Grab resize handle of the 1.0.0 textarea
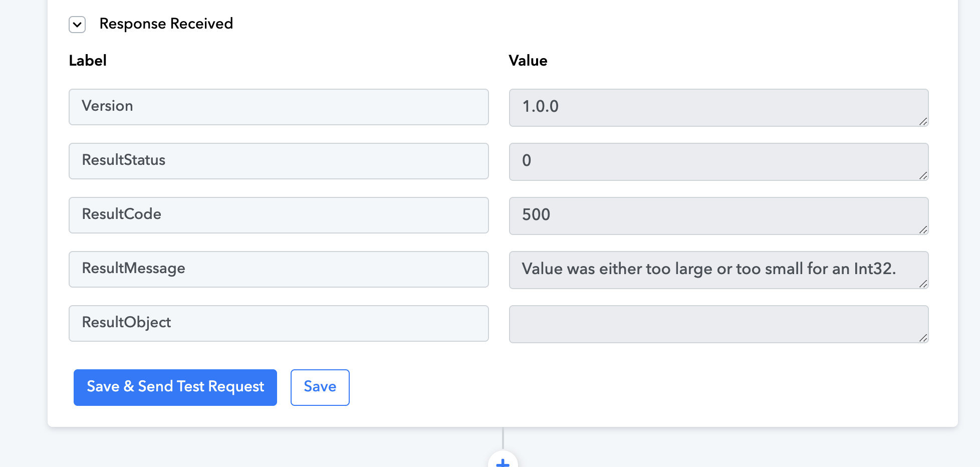 point(923,121)
